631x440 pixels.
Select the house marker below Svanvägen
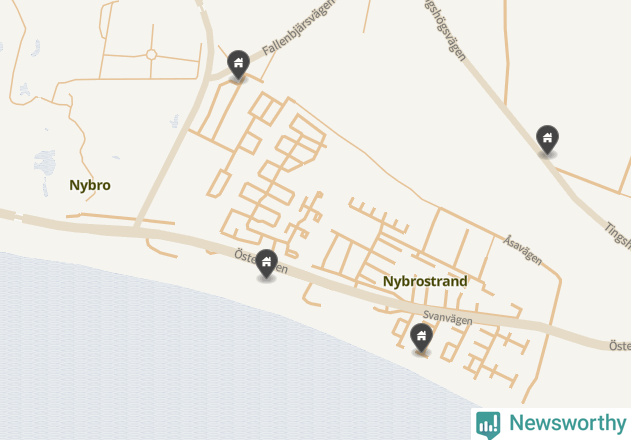(x=421, y=337)
